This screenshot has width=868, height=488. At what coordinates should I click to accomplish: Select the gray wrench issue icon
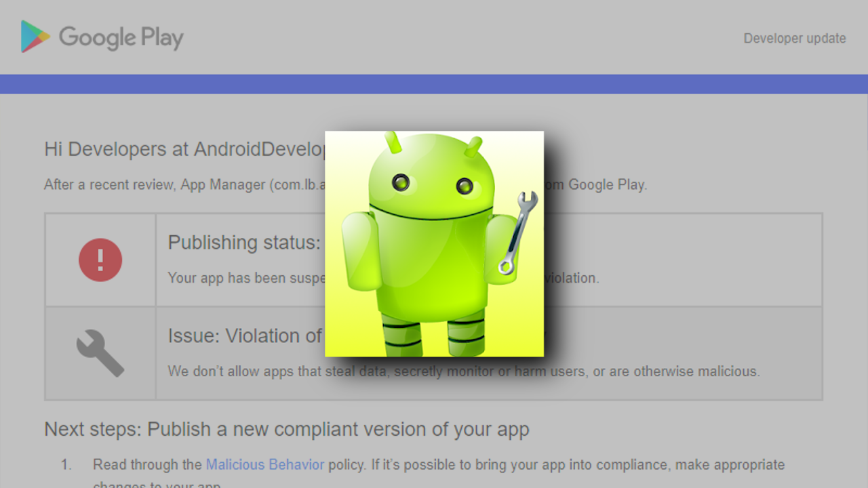100,352
